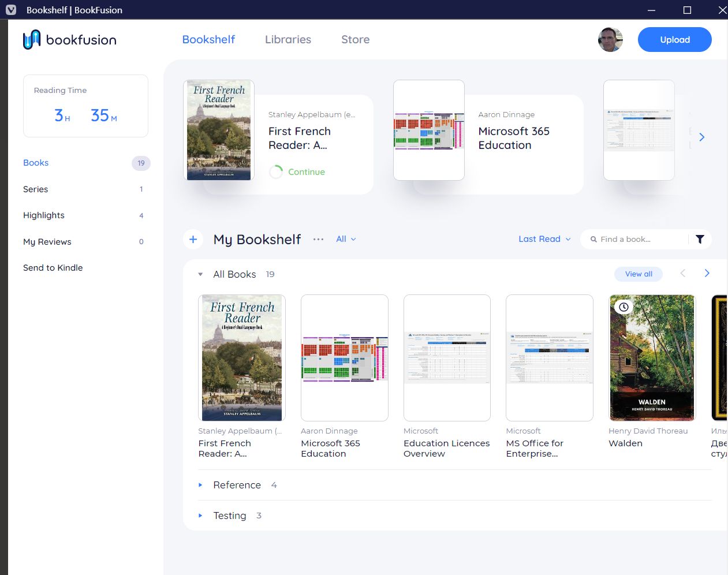Click the clock icon on Walden cover
The width and height of the screenshot is (728, 575).
pyautogui.click(x=624, y=307)
